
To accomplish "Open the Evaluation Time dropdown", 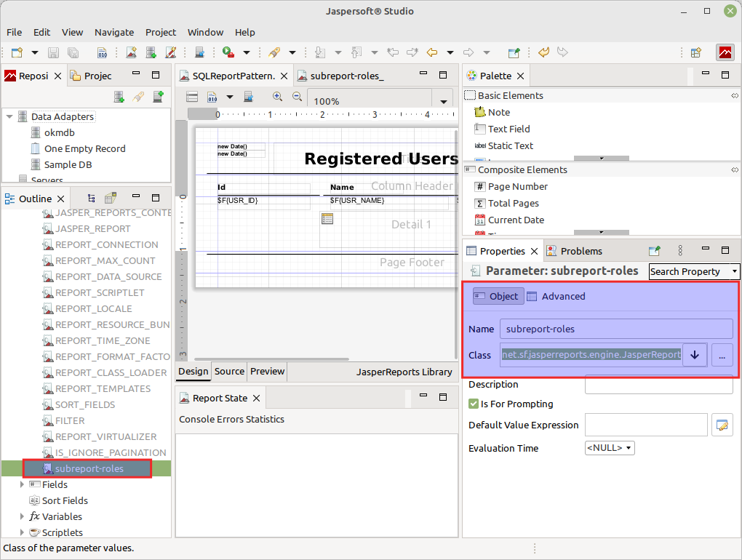I will (x=610, y=448).
